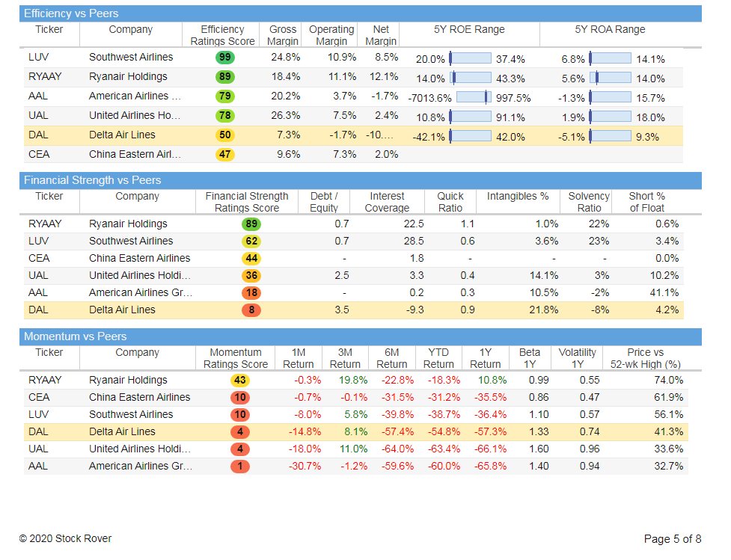The image size is (731, 560).
Task: Select the Momentum vs Peers section header
Action: click(361, 336)
